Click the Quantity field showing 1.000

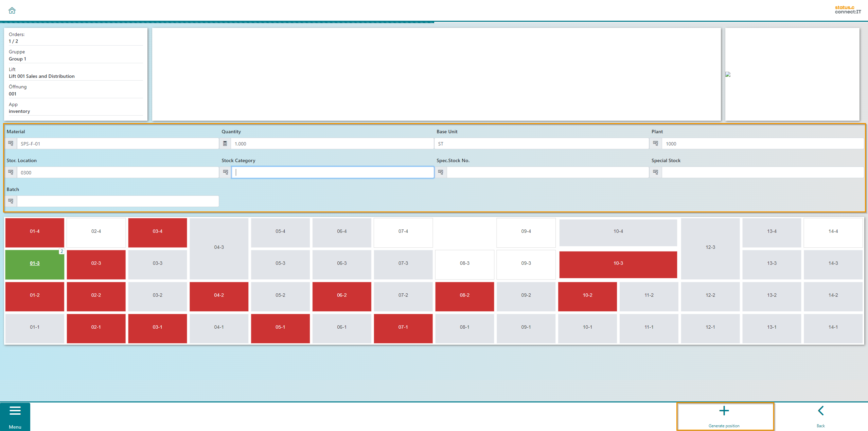click(x=332, y=143)
